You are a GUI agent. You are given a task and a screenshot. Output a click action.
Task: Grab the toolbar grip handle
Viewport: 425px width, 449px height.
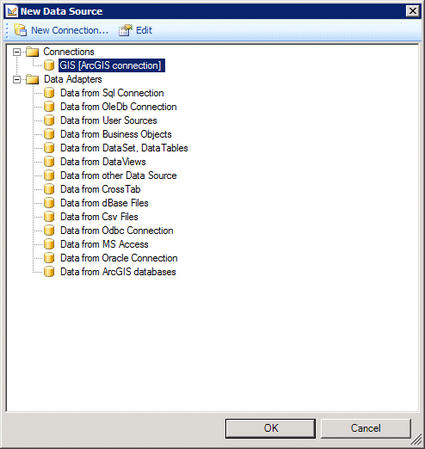pyautogui.click(x=7, y=30)
